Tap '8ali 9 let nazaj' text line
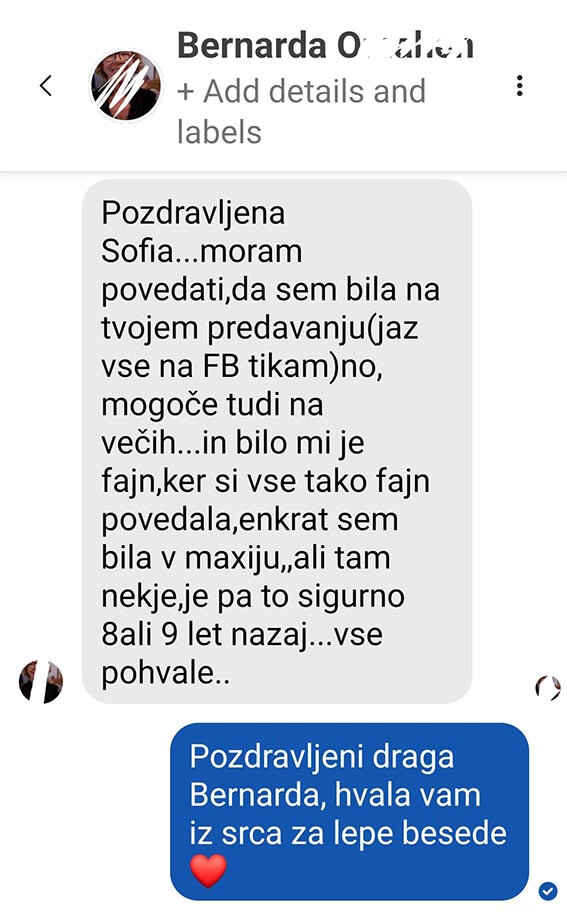Viewport: 567px width, 917px height. [204, 635]
